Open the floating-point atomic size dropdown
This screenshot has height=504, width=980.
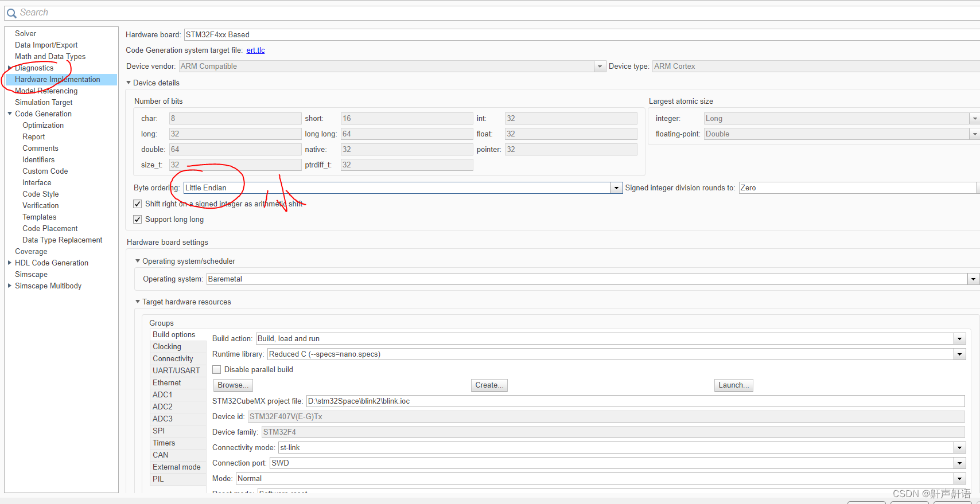(974, 134)
